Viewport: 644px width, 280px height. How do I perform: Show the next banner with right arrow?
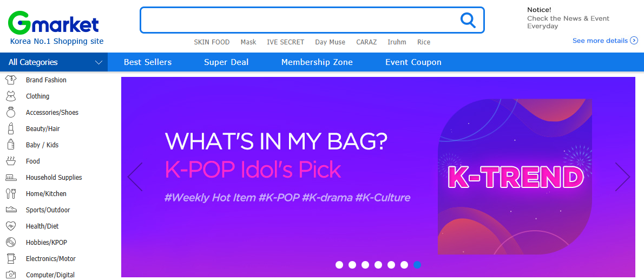pyautogui.click(x=622, y=177)
